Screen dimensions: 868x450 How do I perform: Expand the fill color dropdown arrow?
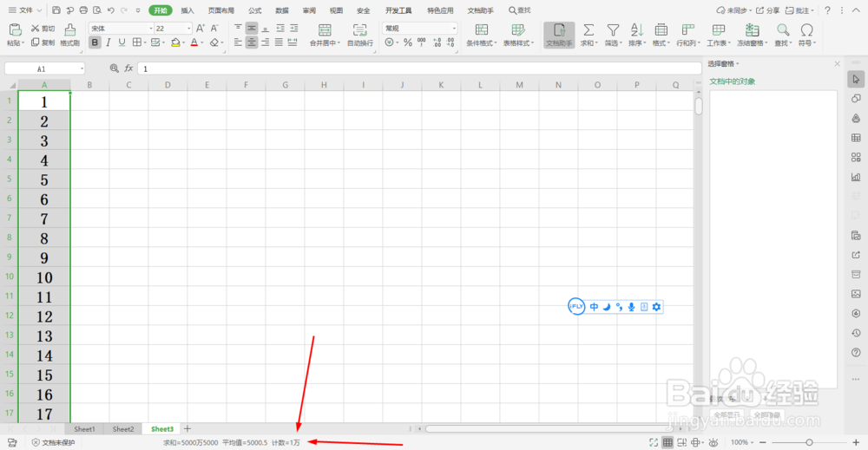(186, 42)
